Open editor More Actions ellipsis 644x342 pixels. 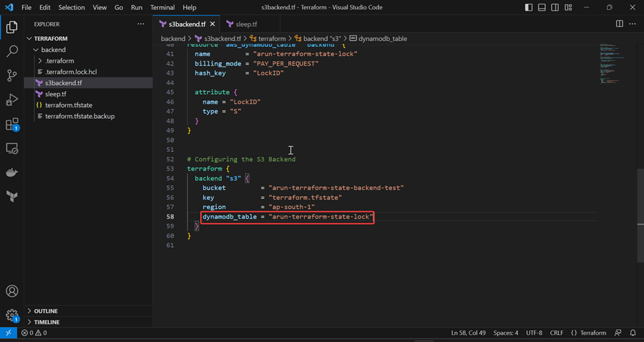tap(633, 24)
